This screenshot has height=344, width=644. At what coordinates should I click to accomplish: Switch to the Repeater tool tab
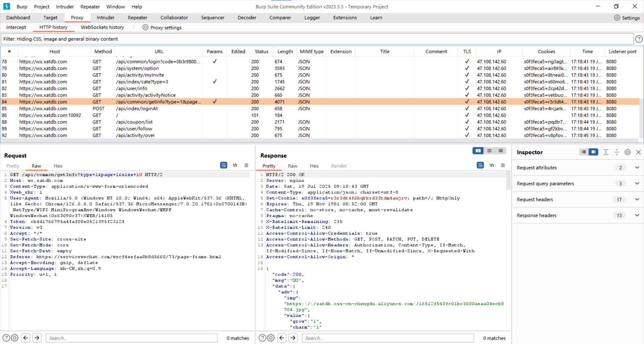pos(138,18)
